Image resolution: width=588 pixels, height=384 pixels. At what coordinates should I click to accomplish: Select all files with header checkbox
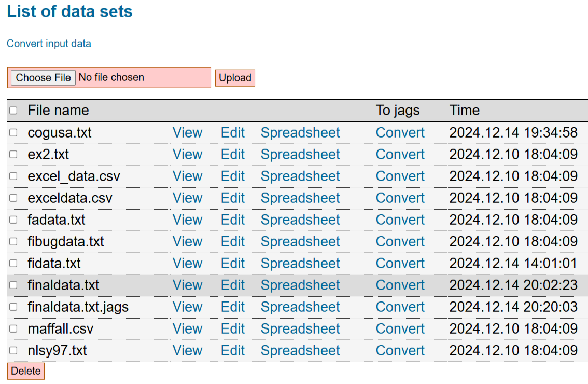(x=13, y=111)
